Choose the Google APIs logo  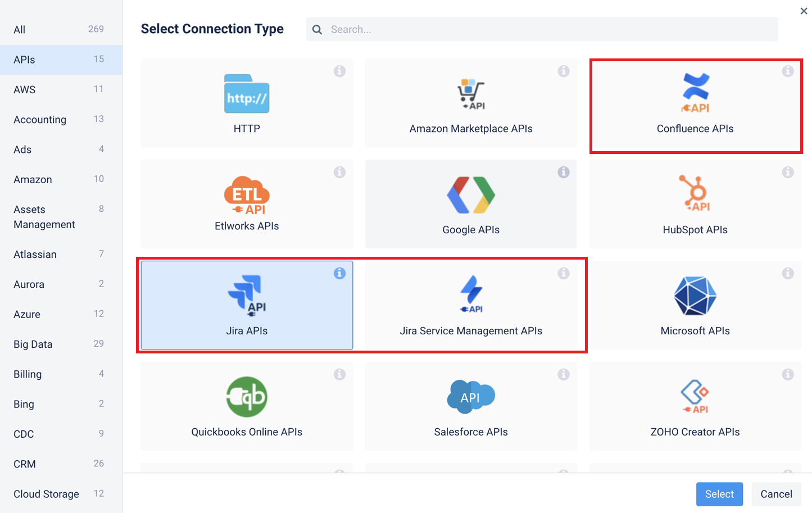(471, 195)
